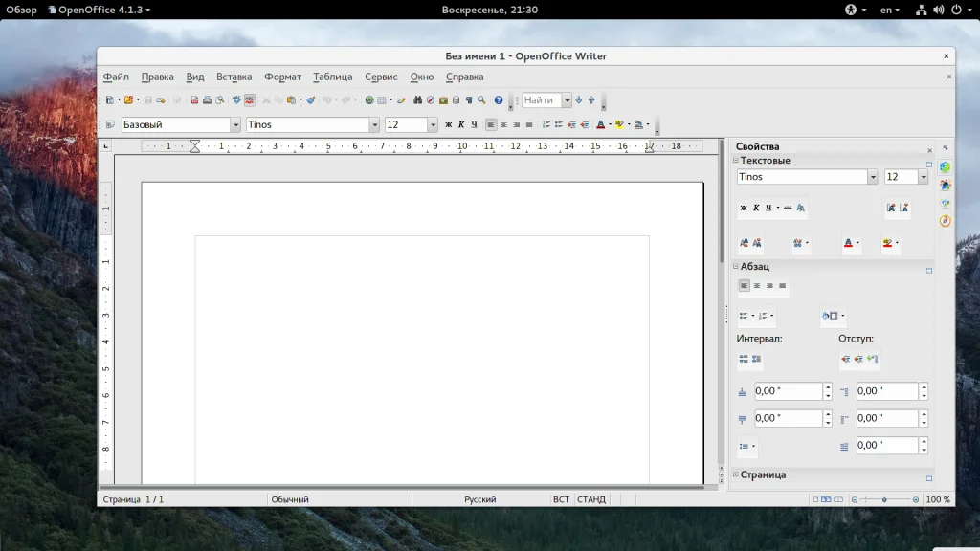Click the ВСТ insert mode in the status bar
Image resolution: width=980 pixels, height=551 pixels.
point(561,499)
